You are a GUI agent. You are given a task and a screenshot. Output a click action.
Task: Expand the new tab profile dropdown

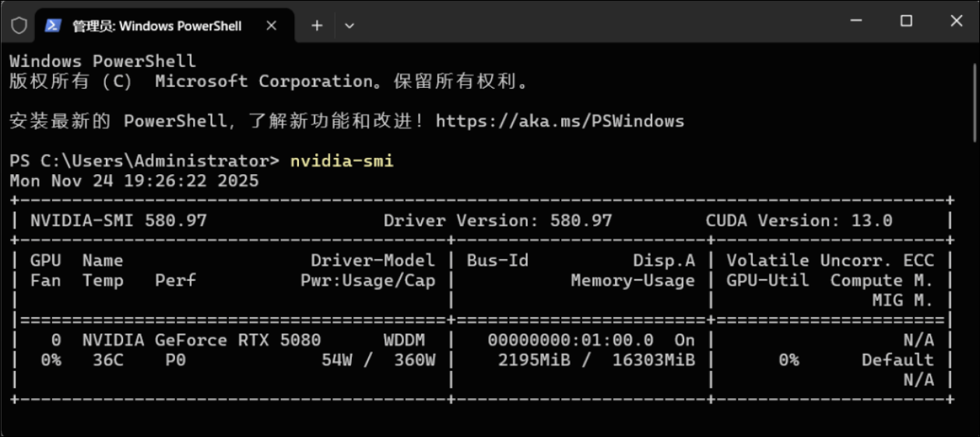tap(349, 26)
